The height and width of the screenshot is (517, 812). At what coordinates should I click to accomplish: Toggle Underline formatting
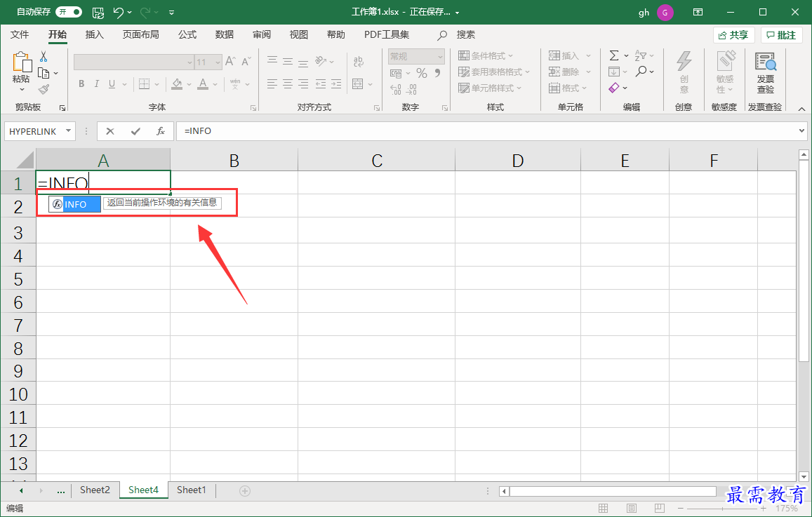(x=112, y=84)
